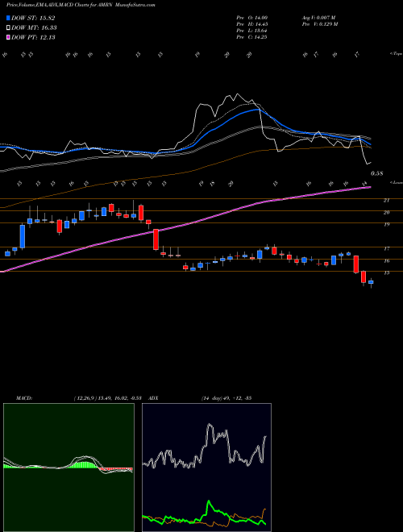This screenshot has height=532, width=403.
Task: Click the 'MACD:' panel label
Action: tap(24, 398)
